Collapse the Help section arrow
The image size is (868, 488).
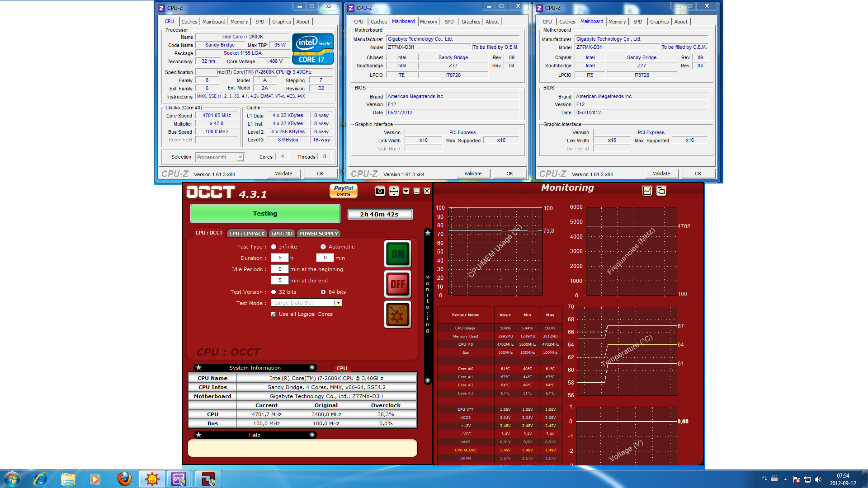pos(312,435)
